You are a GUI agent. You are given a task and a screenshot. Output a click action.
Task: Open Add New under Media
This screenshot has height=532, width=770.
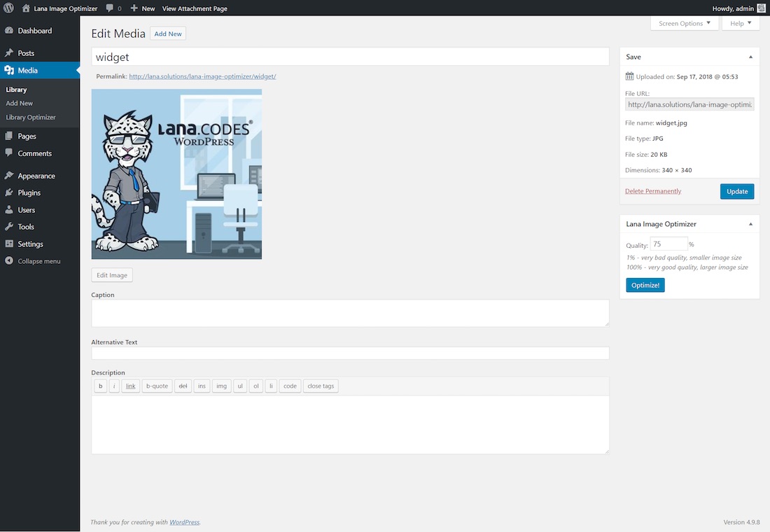click(19, 103)
